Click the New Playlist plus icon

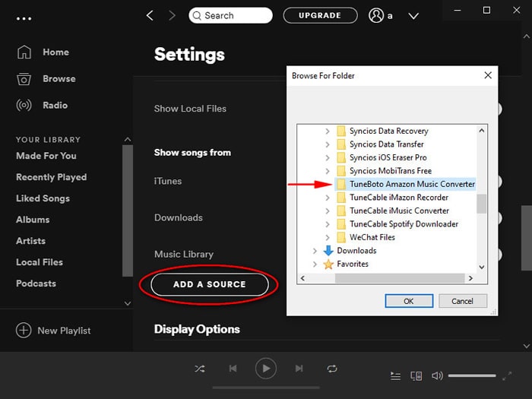click(24, 330)
